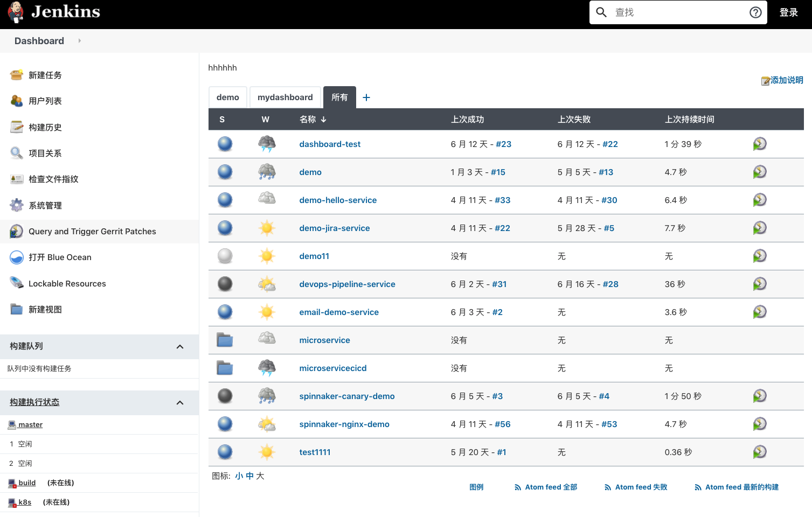This screenshot has height=517, width=812.
Task: Open the Atom feed 失败 link
Action: click(636, 487)
